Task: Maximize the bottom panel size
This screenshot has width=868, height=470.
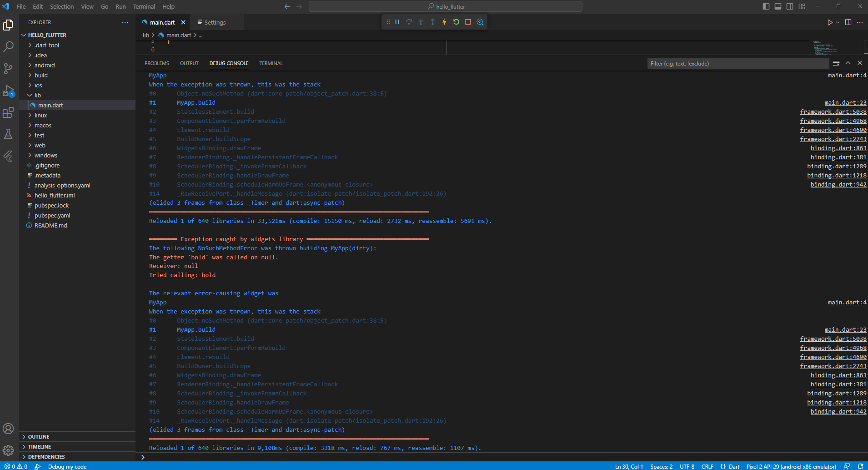Action: tap(848, 63)
